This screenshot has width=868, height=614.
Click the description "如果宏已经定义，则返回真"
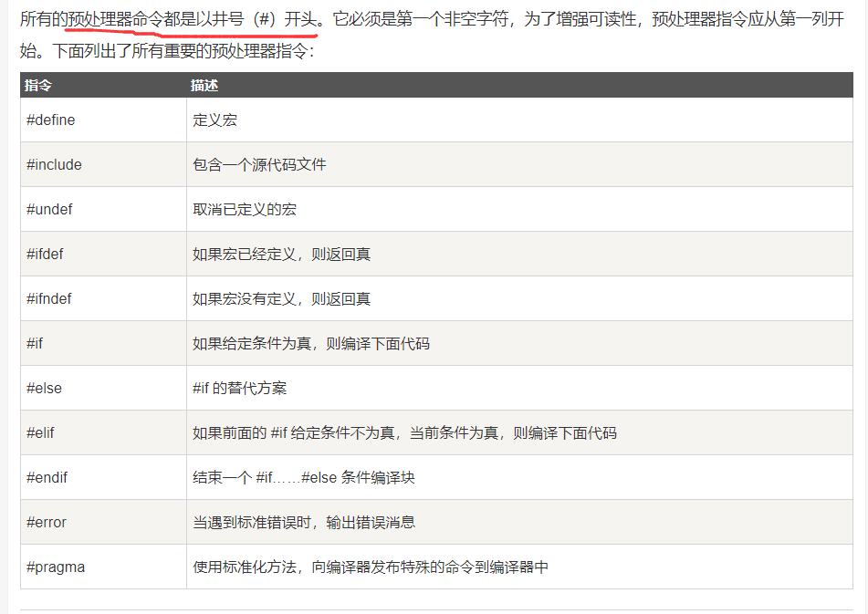[x=281, y=255]
